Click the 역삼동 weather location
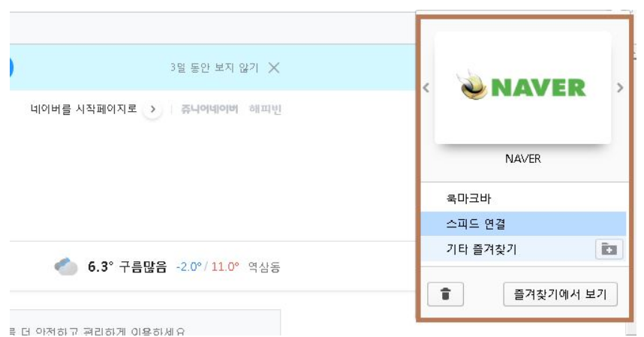This screenshot has height=337, width=644. (264, 267)
